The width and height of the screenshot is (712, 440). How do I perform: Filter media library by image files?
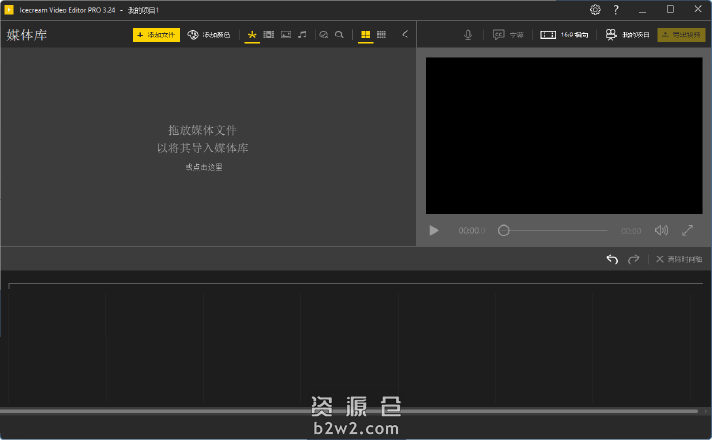point(286,34)
